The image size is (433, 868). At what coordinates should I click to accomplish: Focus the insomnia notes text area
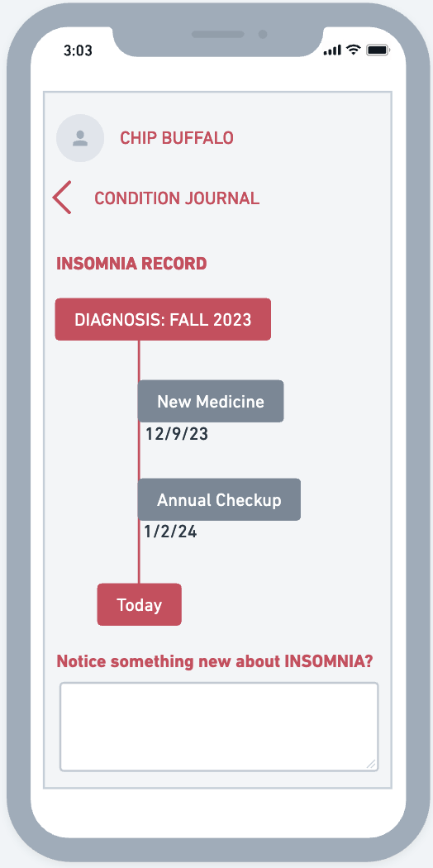[x=219, y=727]
